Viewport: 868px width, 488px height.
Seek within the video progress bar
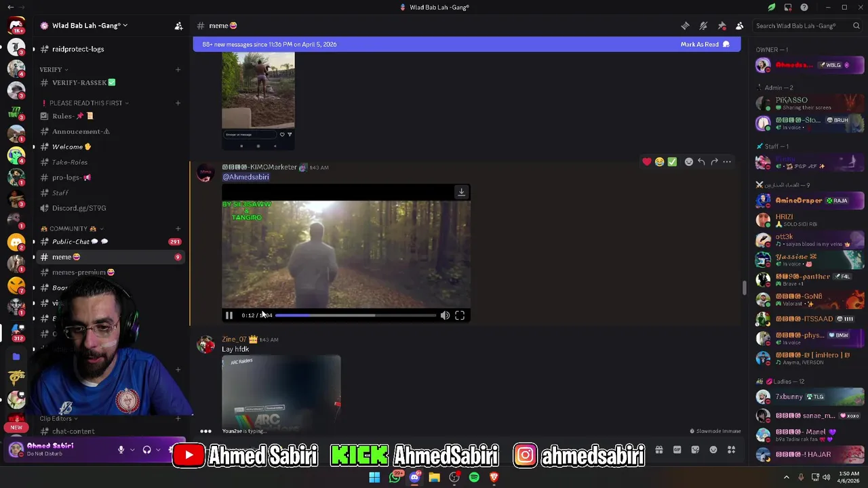[355, 315]
